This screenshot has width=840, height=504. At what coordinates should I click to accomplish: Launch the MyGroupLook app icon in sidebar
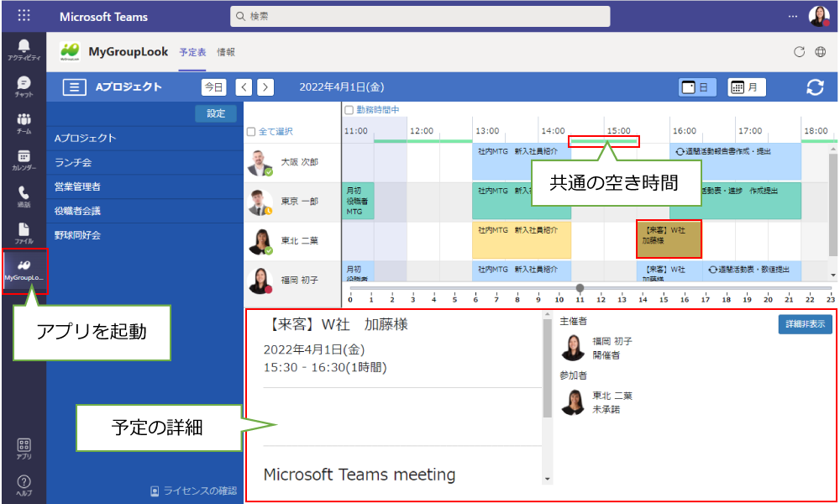click(x=24, y=269)
